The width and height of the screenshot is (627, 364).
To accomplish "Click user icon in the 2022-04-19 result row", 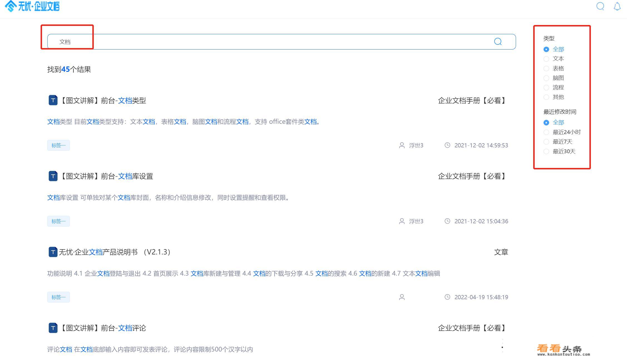I will 402,297.
